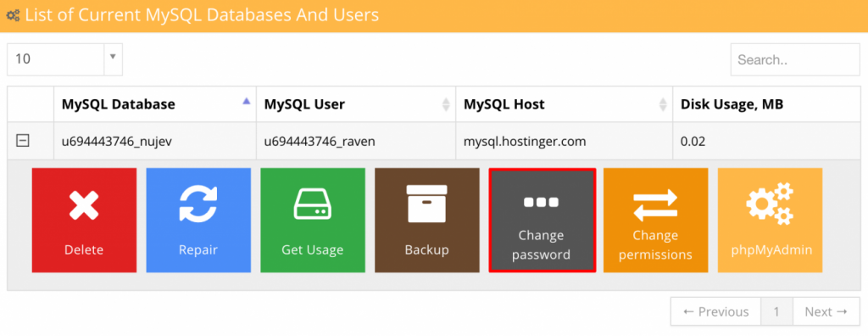Open the entries-per-page dropdown showing 10
This screenshot has height=336, width=868.
click(x=64, y=59)
